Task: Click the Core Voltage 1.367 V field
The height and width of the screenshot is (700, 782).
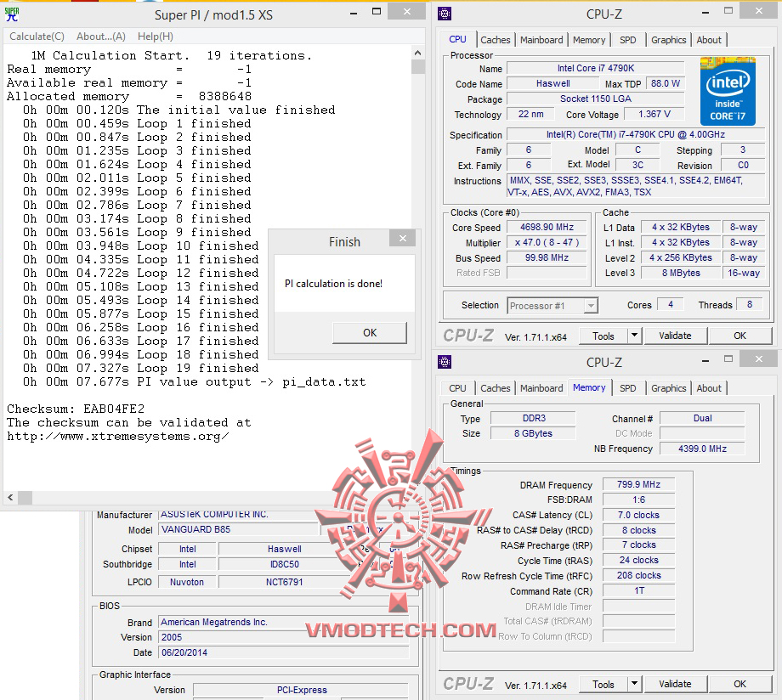Action: 654,114
